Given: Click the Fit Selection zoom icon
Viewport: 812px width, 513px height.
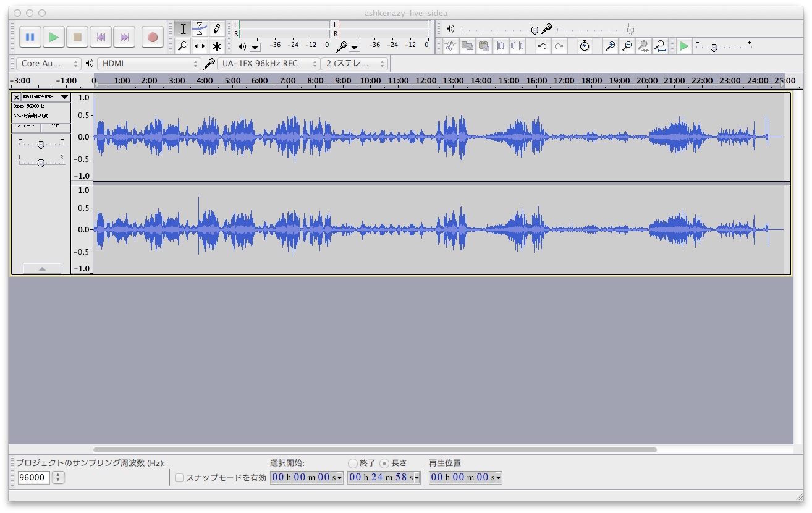Looking at the screenshot, I should 643,46.
